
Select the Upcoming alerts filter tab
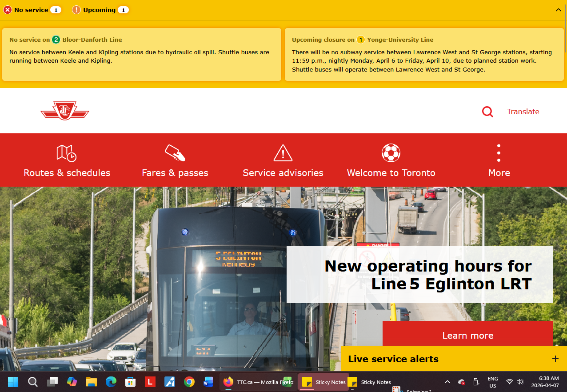tap(100, 10)
